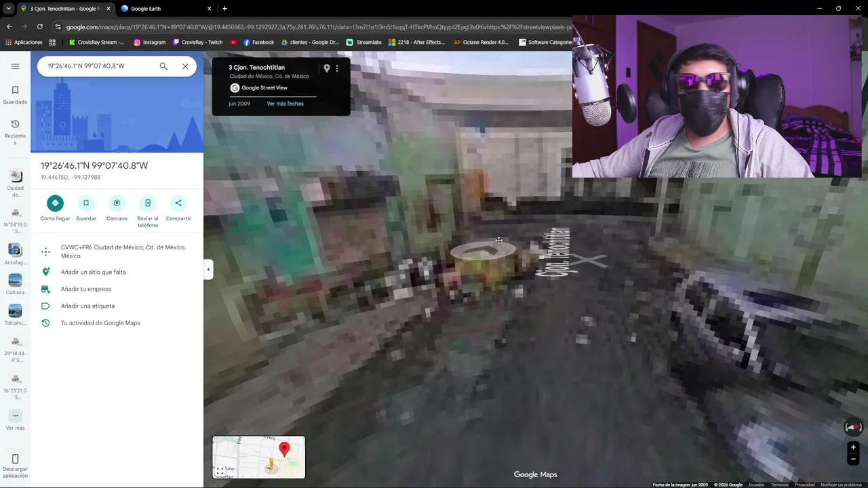Open clientes - Google Drive bookmark
The height and width of the screenshot is (488, 868).
(309, 42)
